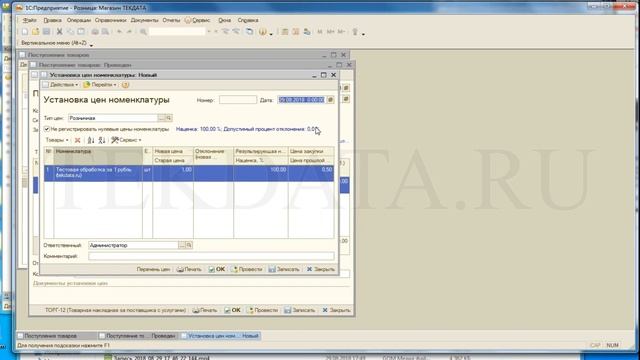Image resolution: width=640 pixels, height=360 pixels.
Task: Click Записать in Поступление товаров window
Action: point(300,310)
